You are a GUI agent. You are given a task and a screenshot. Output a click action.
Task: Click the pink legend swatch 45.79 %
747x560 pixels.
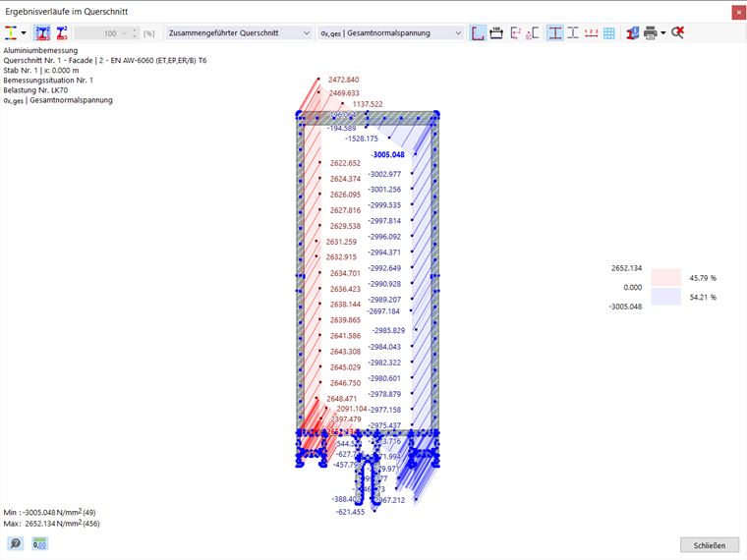(665, 277)
